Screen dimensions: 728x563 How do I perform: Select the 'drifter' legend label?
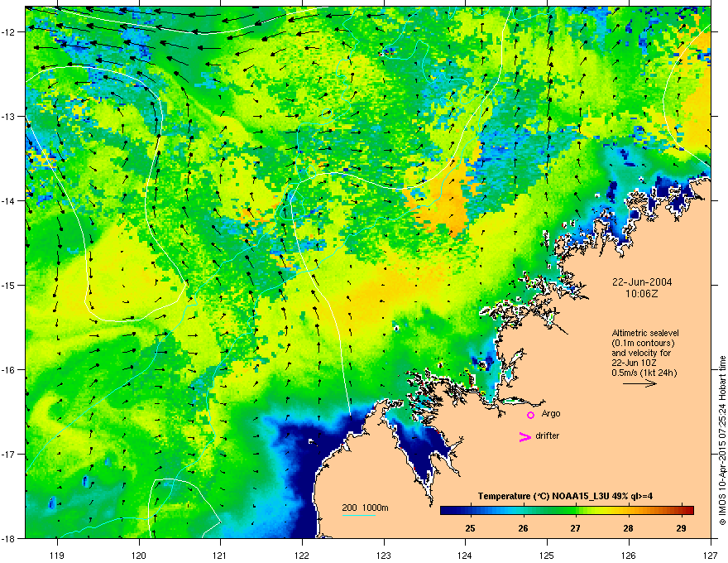548,435
